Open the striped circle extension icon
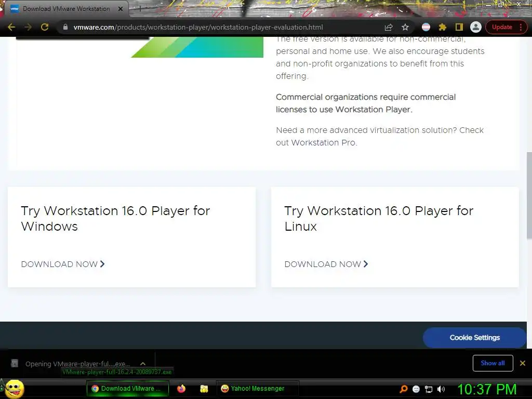 (426, 27)
